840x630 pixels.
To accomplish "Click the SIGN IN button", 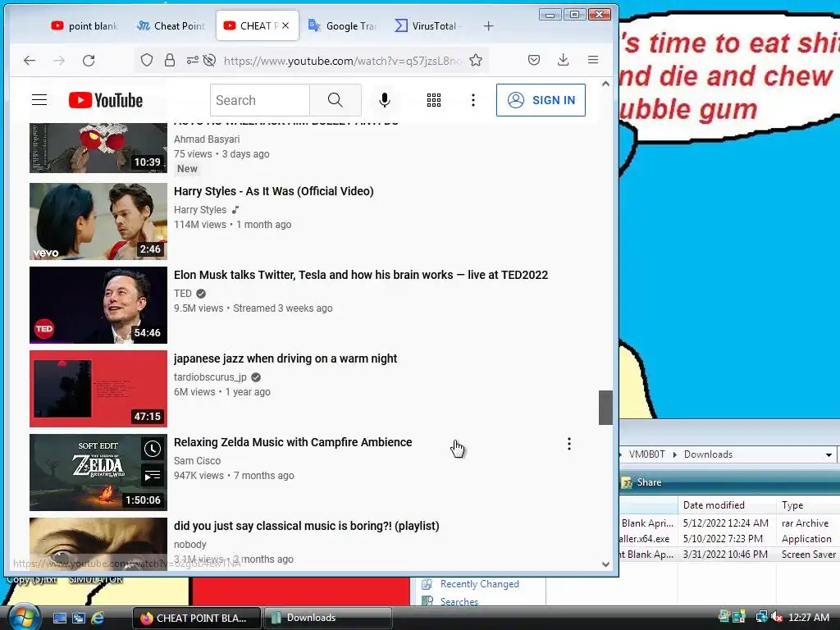I will tap(541, 99).
